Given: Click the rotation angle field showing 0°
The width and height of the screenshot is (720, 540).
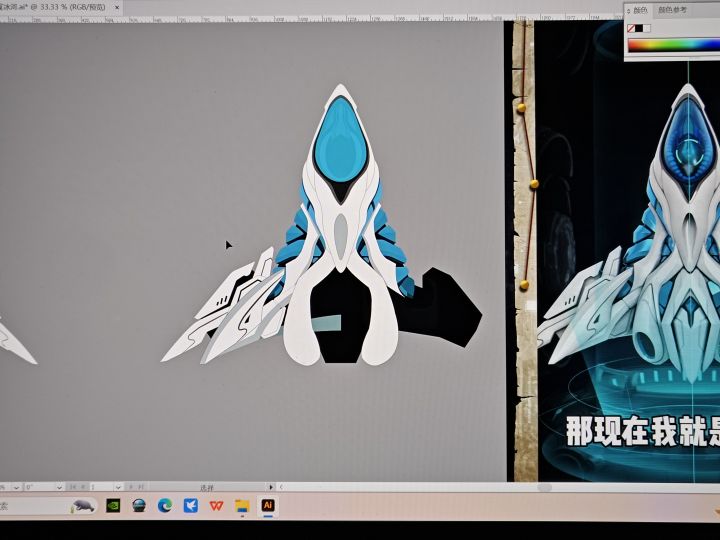Looking at the screenshot, I should pyautogui.click(x=40, y=487).
